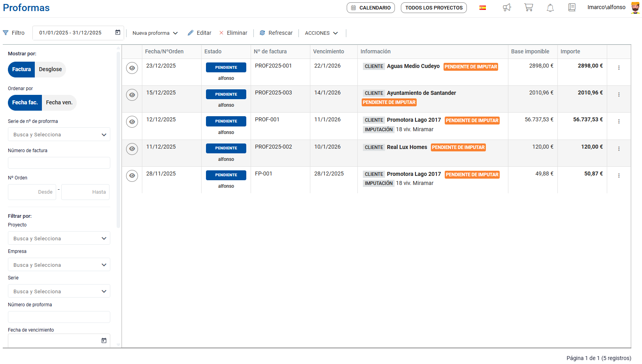Click the CALENDARIO button
Screen dimensions: 642x364
(x=370, y=8)
